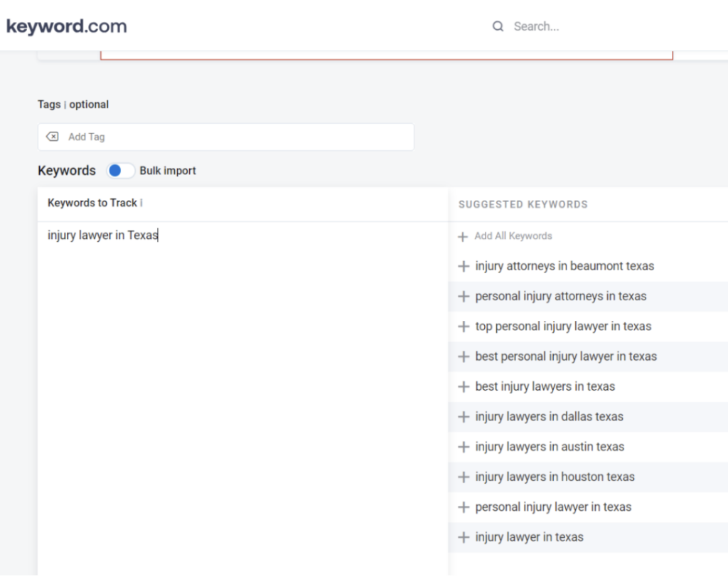Click the plus icon beside "injury lawyers in austin texas"
The image size is (728, 577).
(x=461, y=446)
